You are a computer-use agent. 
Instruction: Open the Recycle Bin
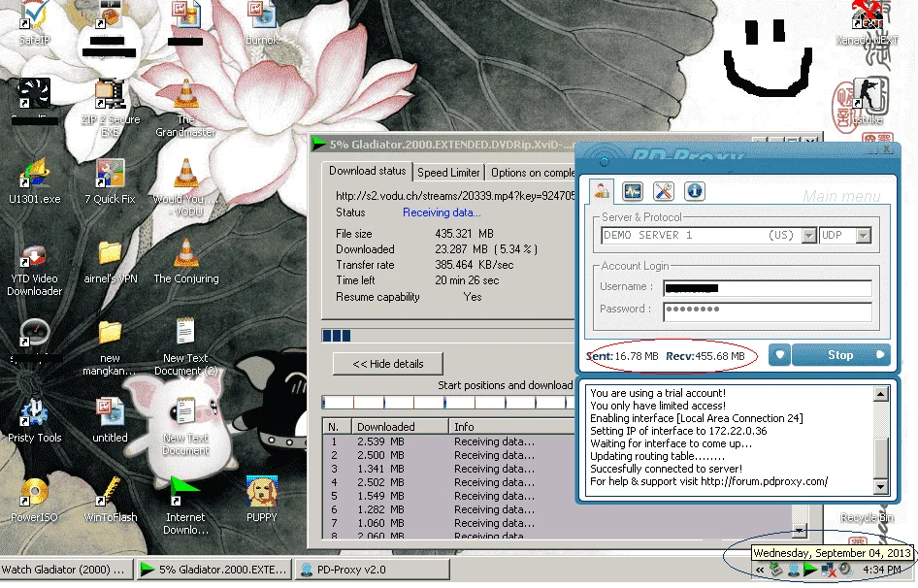click(x=868, y=518)
